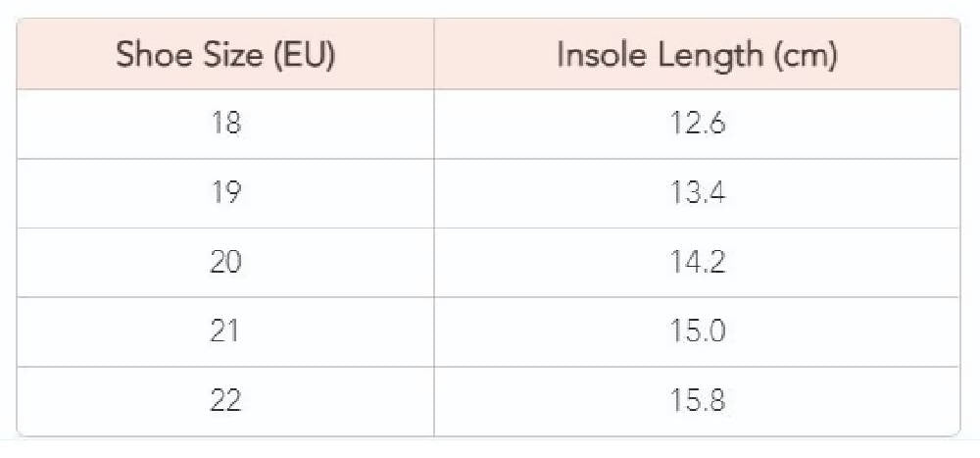Screen dimensions: 980x458
Task: Click the 15.0 insole length value
Action: (697, 332)
